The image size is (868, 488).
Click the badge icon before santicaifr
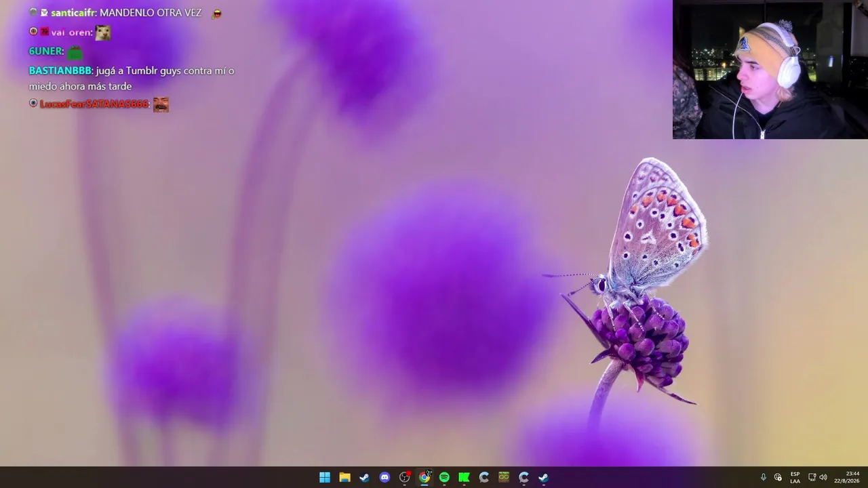(x=44, y=13)
